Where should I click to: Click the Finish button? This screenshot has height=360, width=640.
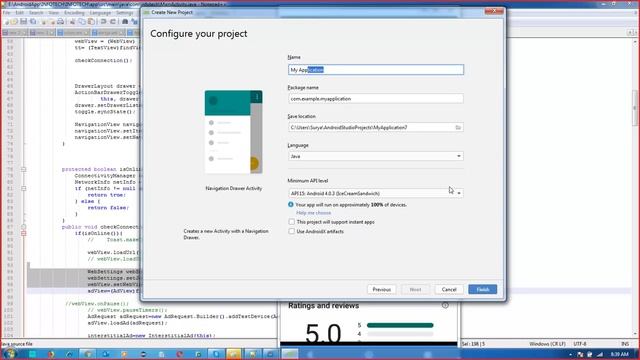pos(482,289)
